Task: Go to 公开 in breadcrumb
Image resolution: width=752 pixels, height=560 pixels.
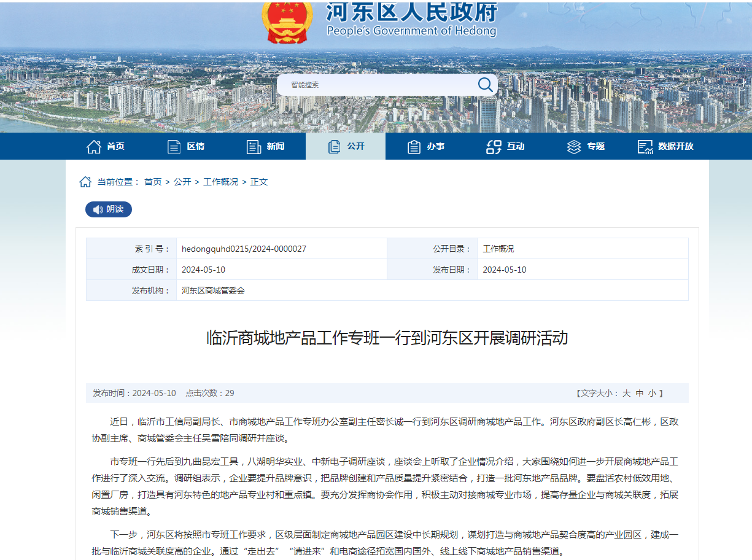Action: (x=182, y=182)
